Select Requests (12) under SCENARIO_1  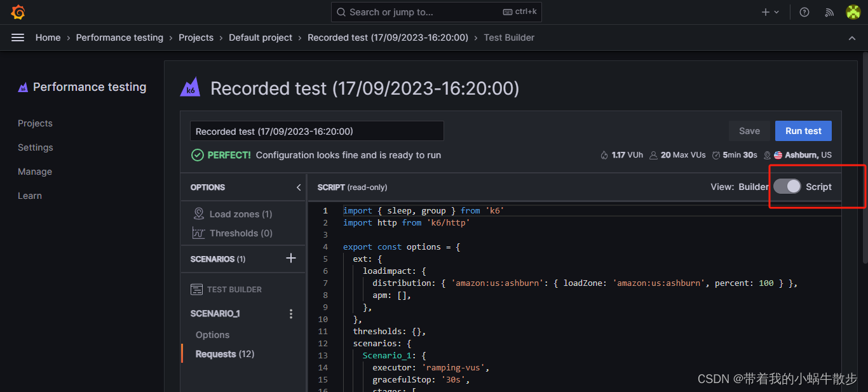pos(225,354)
